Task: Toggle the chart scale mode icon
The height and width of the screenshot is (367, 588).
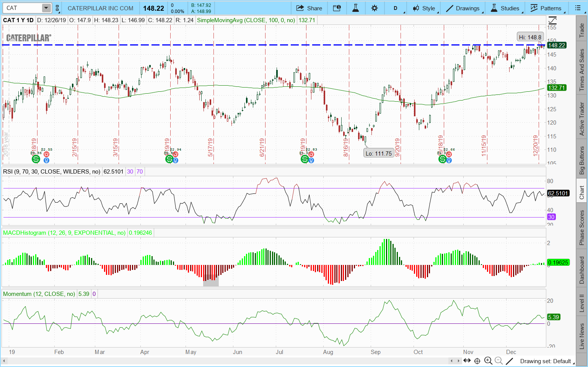Action: 552,21
